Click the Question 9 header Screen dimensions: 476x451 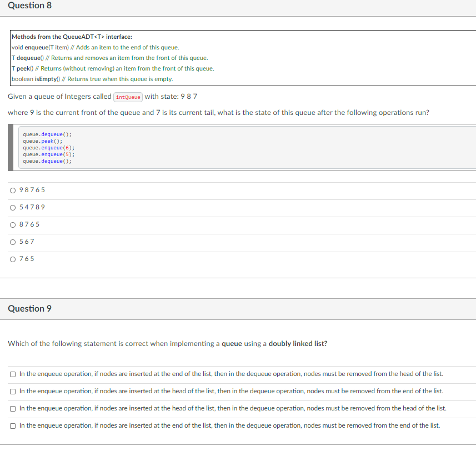(x=30, y=308)
